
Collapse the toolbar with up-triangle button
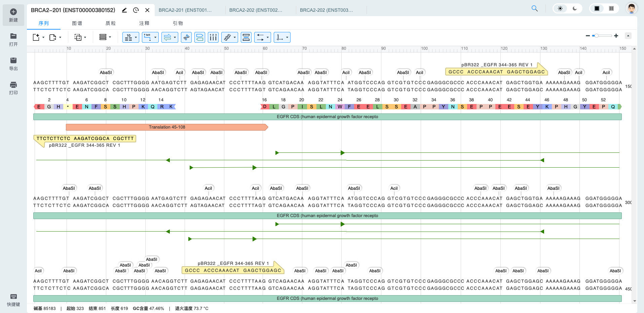pyautogui.click(x=628, y=36)
